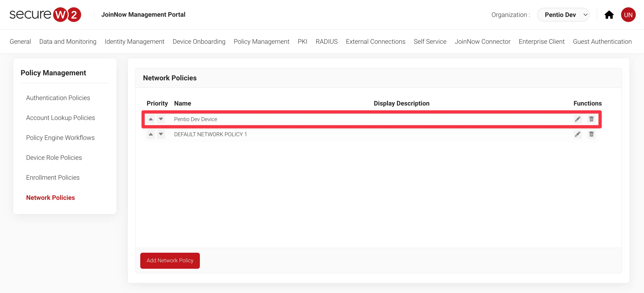Open the Policy Management menu
Image resolution: width=644 pixels, height=293 pixels.
click(x=261, y=41)
